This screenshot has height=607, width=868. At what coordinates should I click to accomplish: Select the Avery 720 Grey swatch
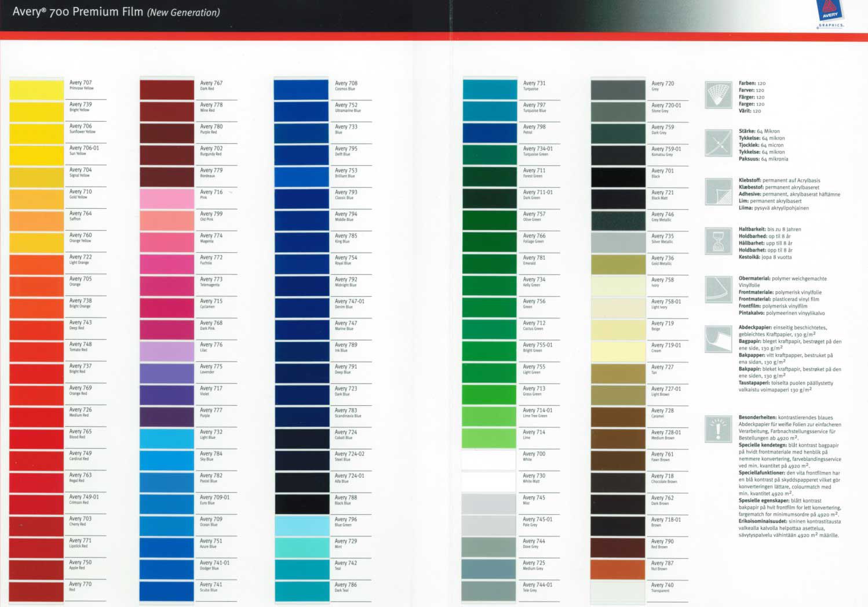[x=618, y=90]
